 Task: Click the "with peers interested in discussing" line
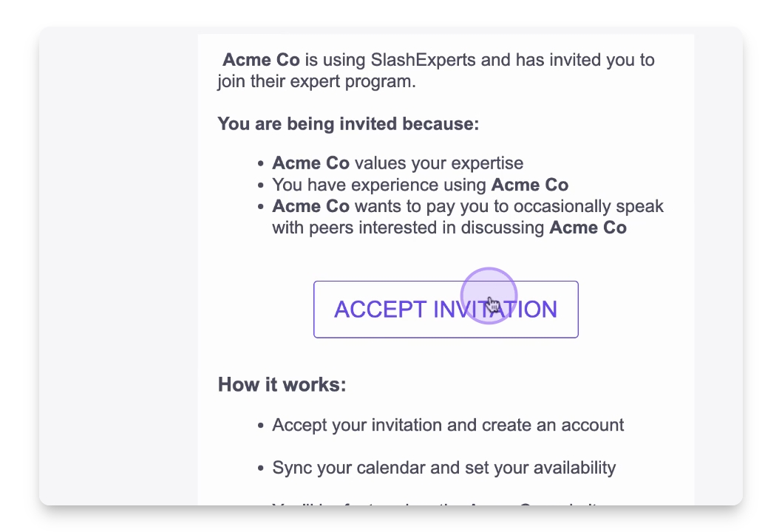409,228
